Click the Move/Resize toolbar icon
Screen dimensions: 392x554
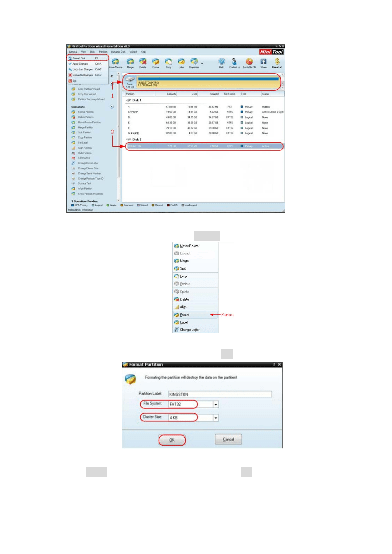pos(115,63)
